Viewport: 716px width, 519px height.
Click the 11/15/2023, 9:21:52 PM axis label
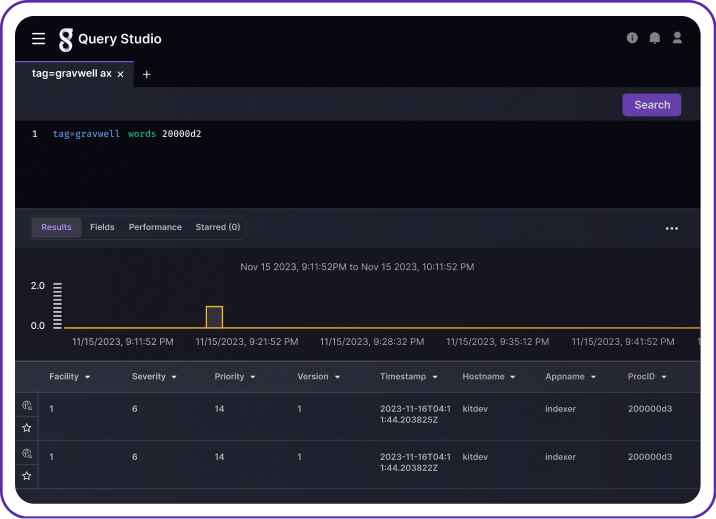[x=247, y=342]
